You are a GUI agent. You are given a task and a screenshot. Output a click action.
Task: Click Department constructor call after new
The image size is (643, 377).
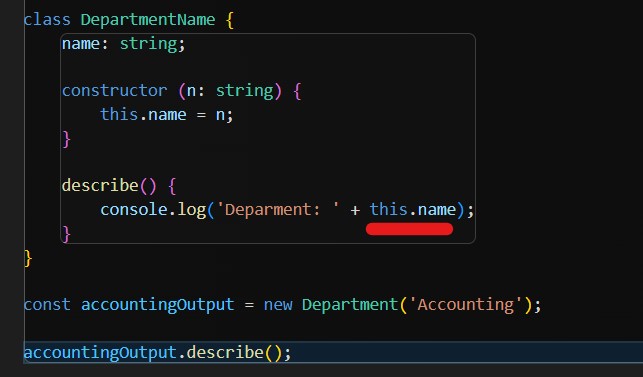coord(350,305)
